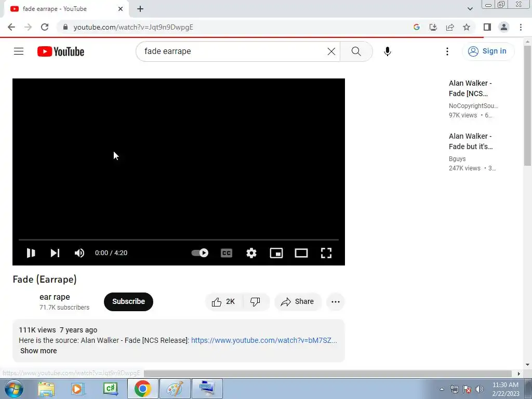Click the vertical page scrollbar
Viewport: 532px width, 399px height.
click(527, 105)
